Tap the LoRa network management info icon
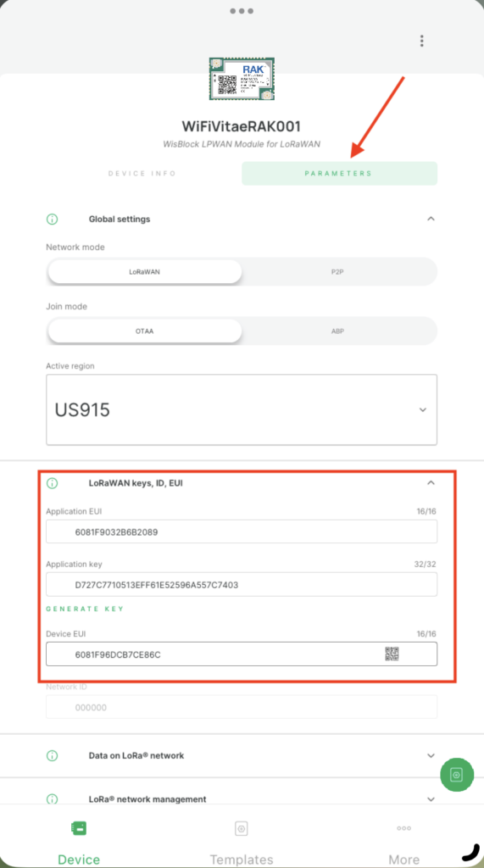484x868 pixels. [52, 799]
